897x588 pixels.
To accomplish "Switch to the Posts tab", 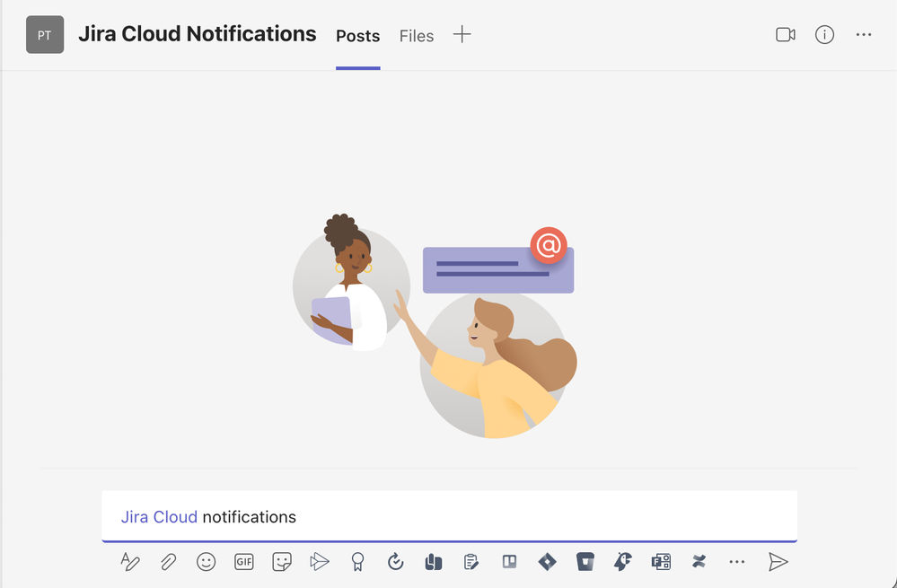I will tap(357, 36).
